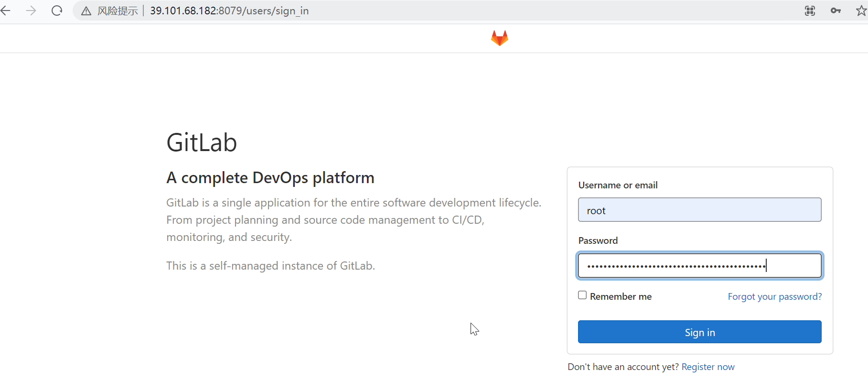Click the browser forward arrow
The image size is (868, 392).
click(x=31, y=11)
